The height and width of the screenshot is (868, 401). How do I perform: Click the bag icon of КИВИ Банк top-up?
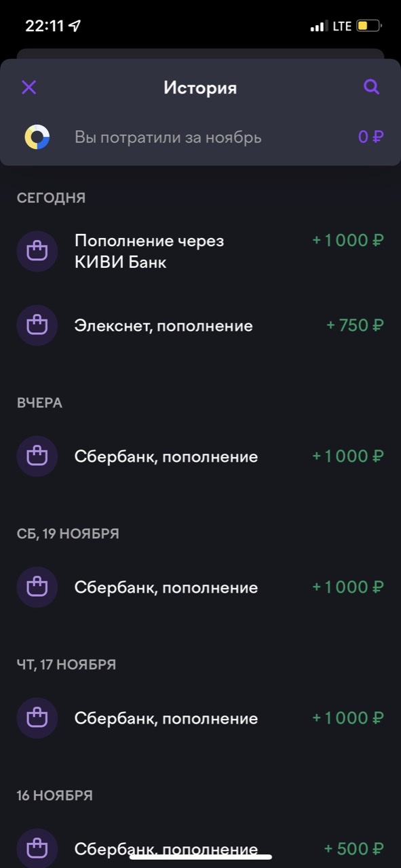point(37,251)
